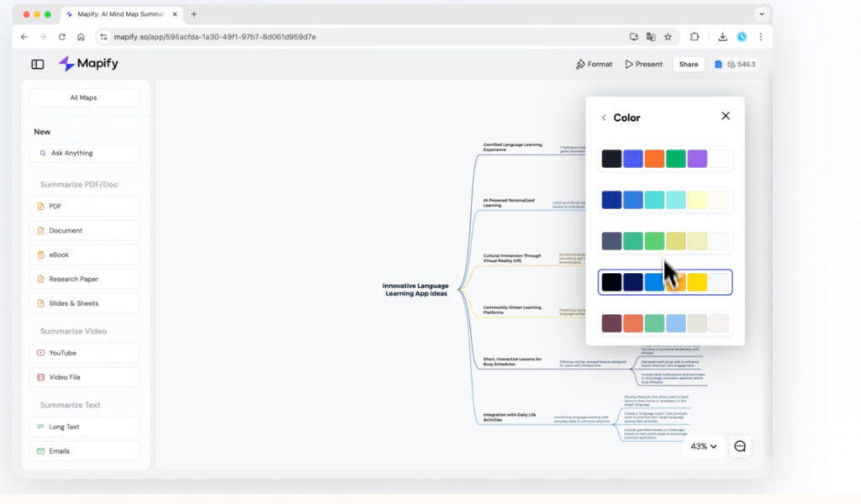Image resolution: width=861 pixels, height=504 pixels.
Task: Switch to the Mapify mind map browser tab
Action: (x=118, y=13)
